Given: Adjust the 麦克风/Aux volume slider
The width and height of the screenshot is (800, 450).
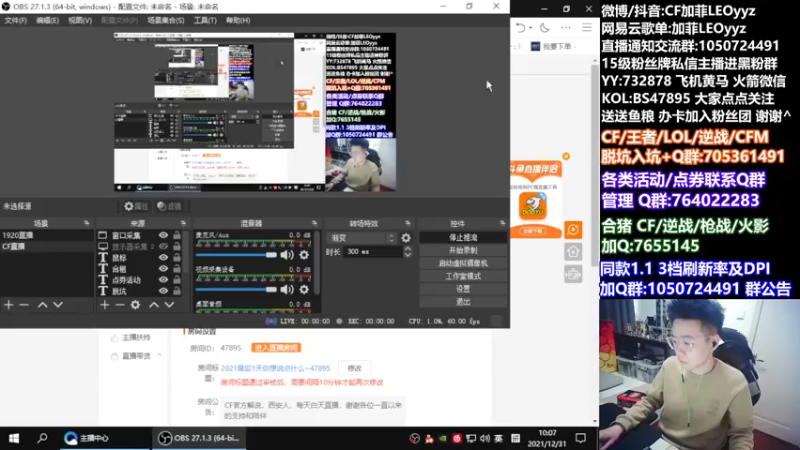Looking at the screenshot, I should [236, 255].
